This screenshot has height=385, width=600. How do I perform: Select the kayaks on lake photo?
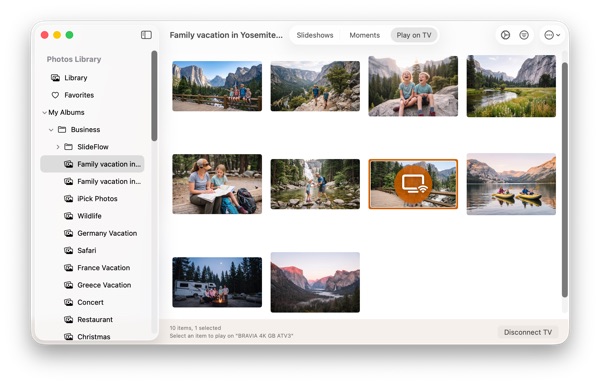coord(511,184)
